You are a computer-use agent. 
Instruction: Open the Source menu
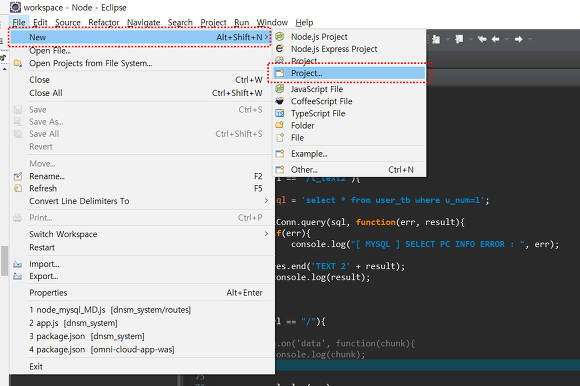coord(68,23)
